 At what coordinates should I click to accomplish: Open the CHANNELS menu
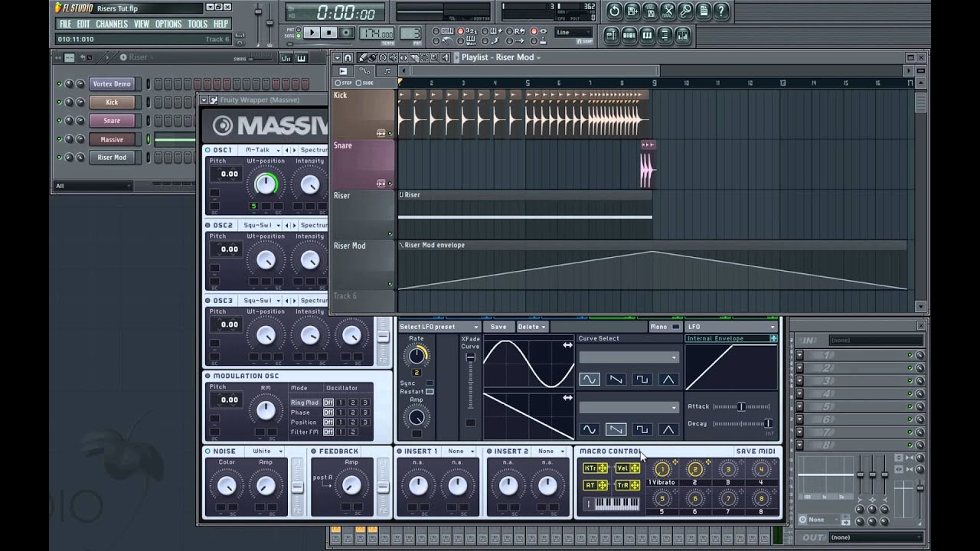point(112,24)
